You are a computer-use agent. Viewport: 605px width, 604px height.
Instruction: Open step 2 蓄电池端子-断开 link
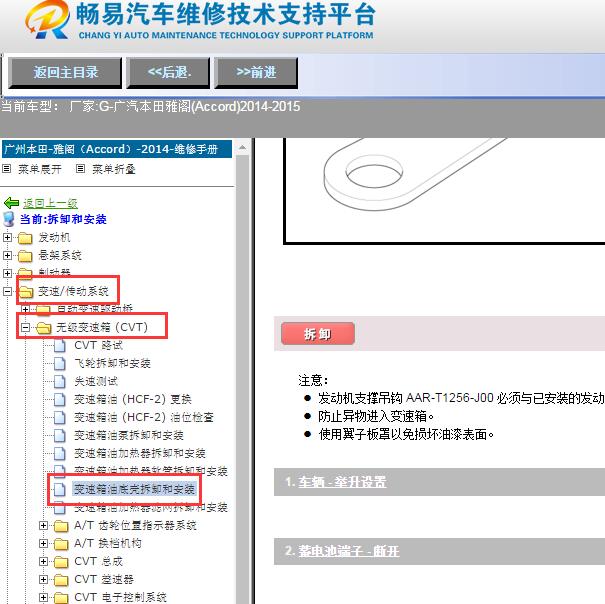348,551
